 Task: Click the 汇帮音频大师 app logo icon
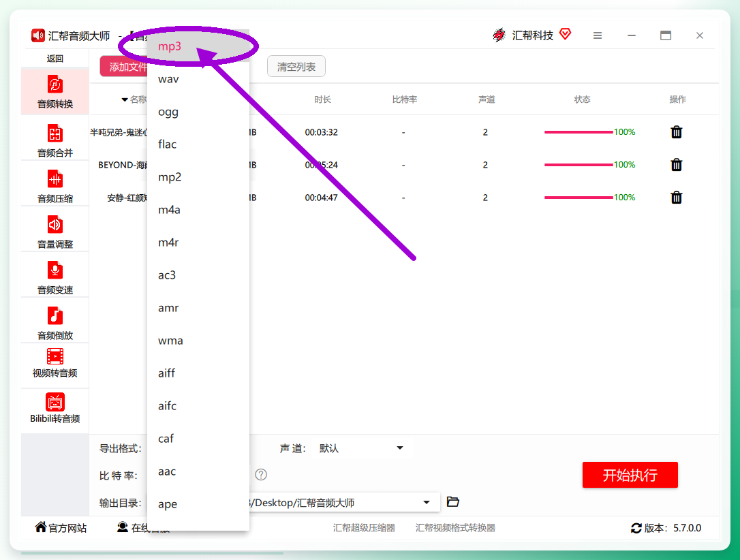pyautogui.click(x=37, y=35)
